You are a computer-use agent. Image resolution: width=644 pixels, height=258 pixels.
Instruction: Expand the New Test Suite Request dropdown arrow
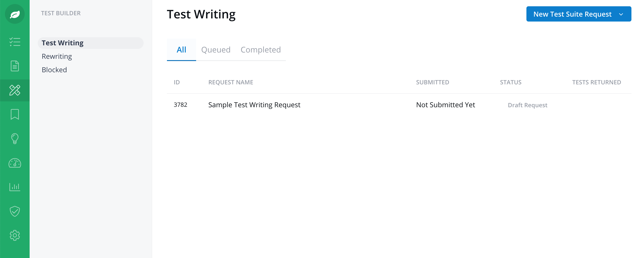[x=621, y=14]
